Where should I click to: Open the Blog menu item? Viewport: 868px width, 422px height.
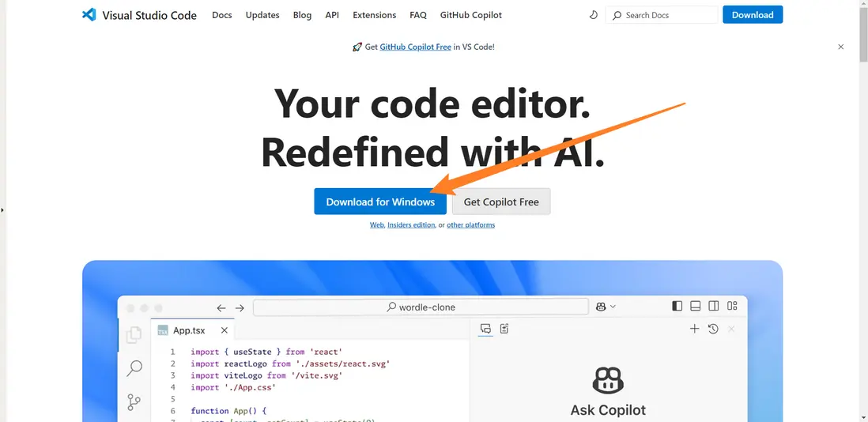click(x=302, y=15)
